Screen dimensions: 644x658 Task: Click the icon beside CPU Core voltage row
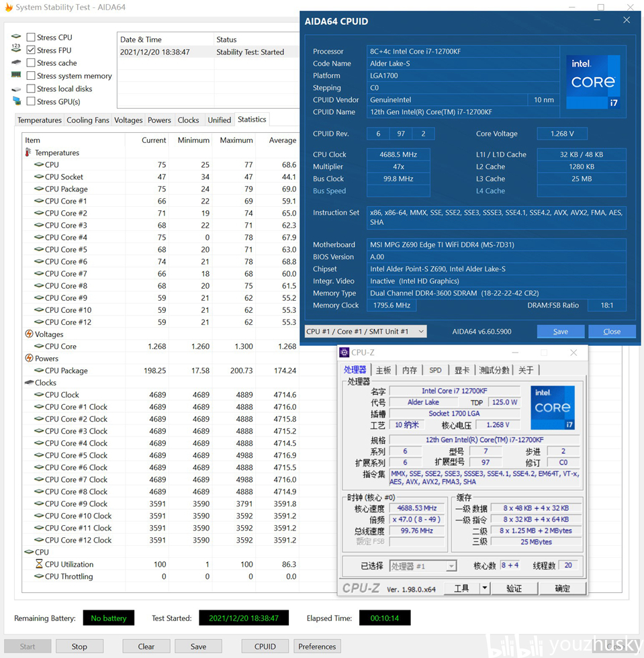point(39,346)
